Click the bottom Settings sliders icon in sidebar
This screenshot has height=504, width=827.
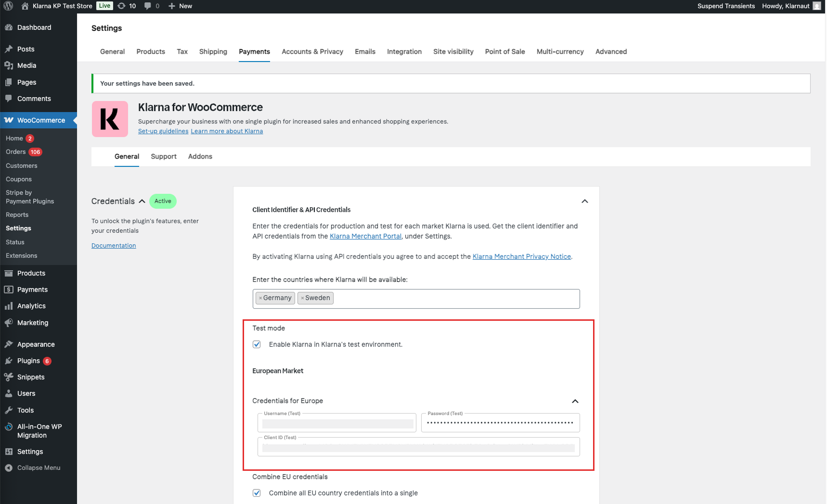point(9,452)
